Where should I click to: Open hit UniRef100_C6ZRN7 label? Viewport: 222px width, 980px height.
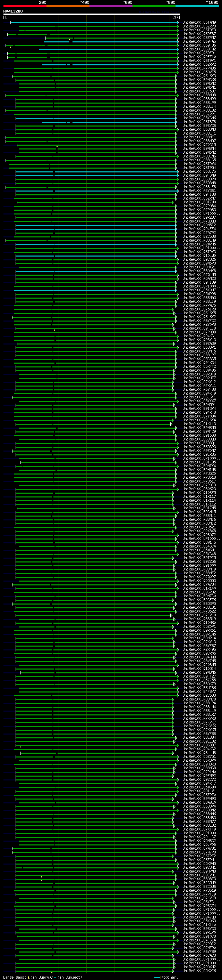(x=199, y=38)
